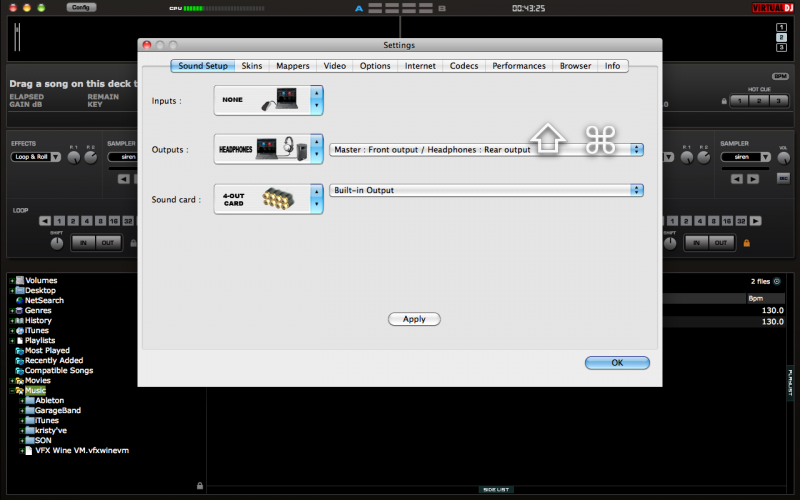Viewport: 800px width, 500px height.
Task: Collapse the Music folder tree
Action: pyautogui.click(x=12, y=391)
